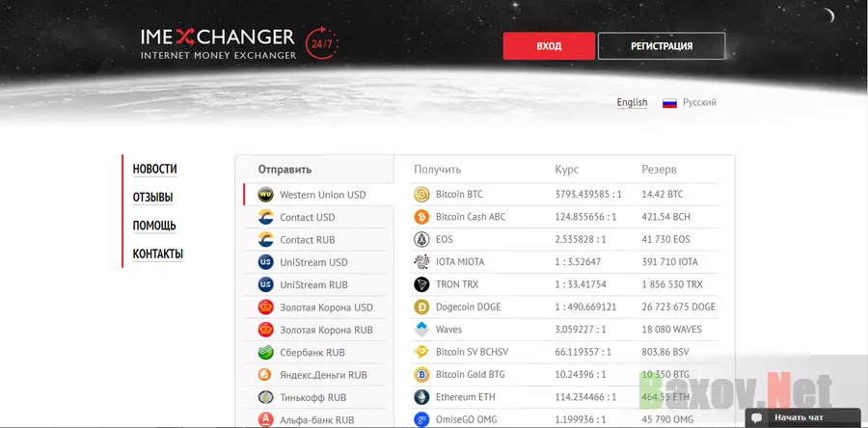Click reserve 41 730 EOS
This screenshot has width=868, height=428.
[x=665, y=239]
